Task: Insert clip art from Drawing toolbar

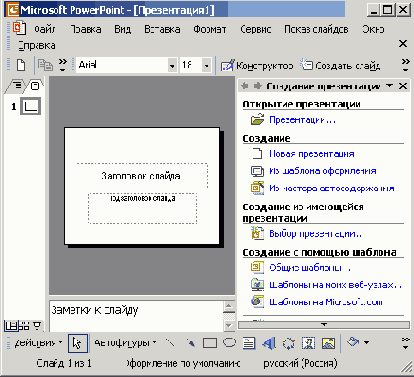Action: click(x=308, y=343)
